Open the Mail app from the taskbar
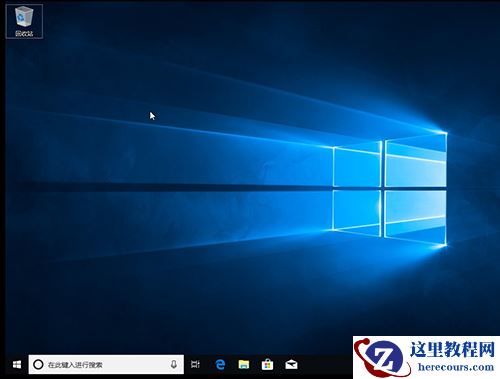 (x=291, y=365)
